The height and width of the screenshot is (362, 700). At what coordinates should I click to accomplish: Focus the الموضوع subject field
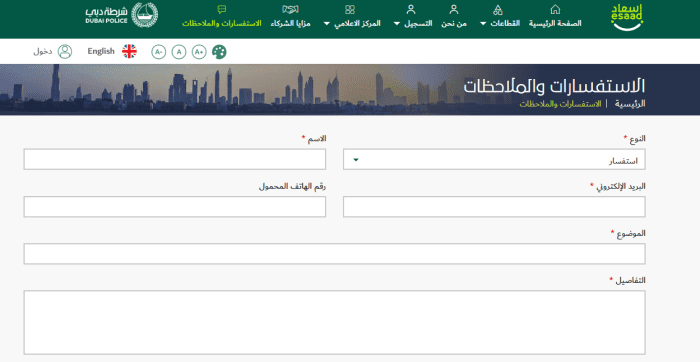click(x=334, y=254)
